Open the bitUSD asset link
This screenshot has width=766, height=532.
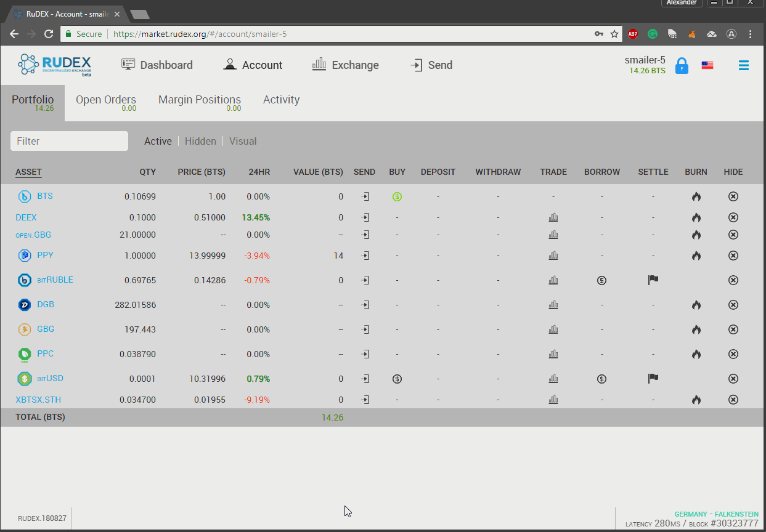(50, 378)
